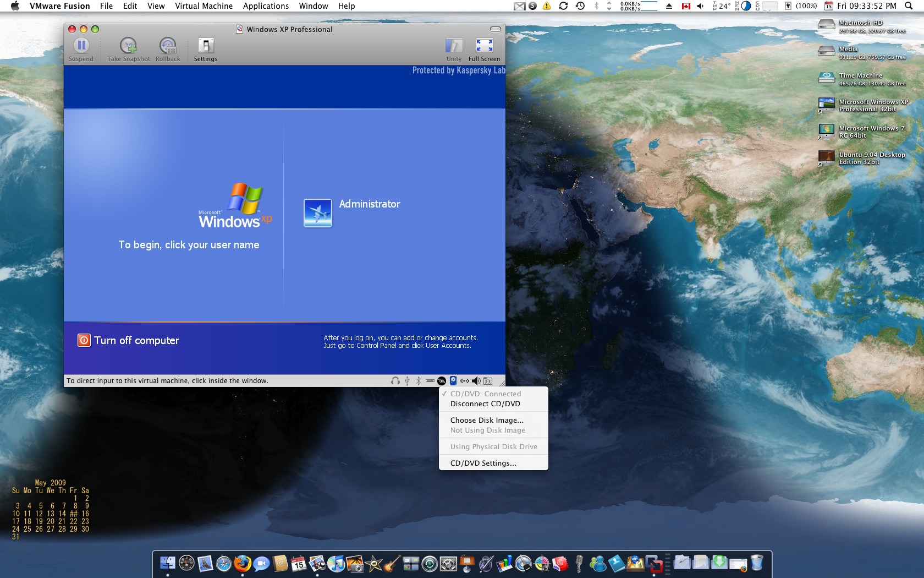
Task: Open the Macintosh HD drive on desktop
Action: pos(827,25)
